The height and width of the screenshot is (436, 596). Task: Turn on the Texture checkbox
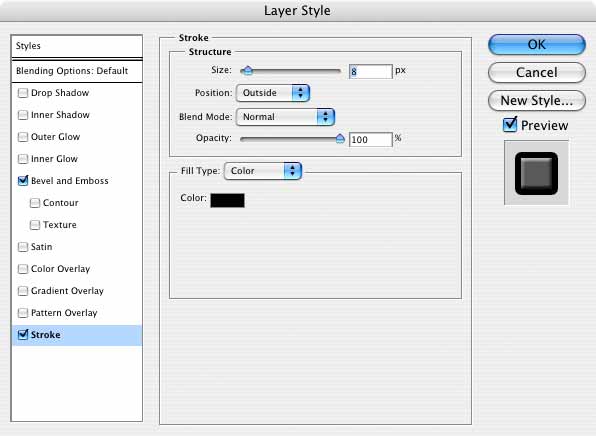click(35, 225)
